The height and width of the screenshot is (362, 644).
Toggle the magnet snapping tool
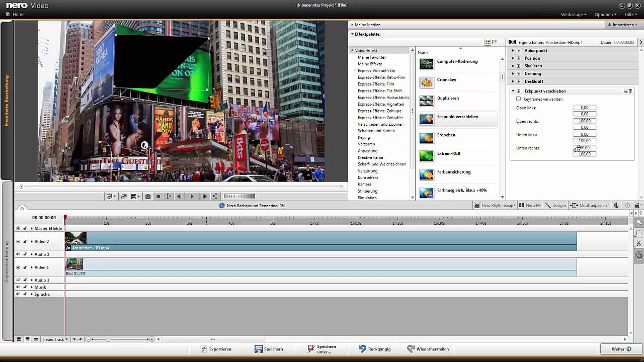pyautogui.click(x=639, y=255)
